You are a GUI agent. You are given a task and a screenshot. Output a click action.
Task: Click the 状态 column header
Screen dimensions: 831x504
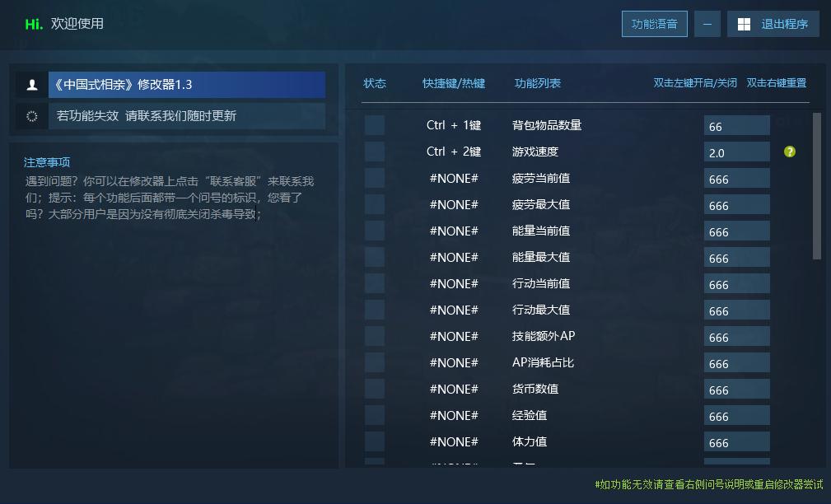click(x=375, y=83)
